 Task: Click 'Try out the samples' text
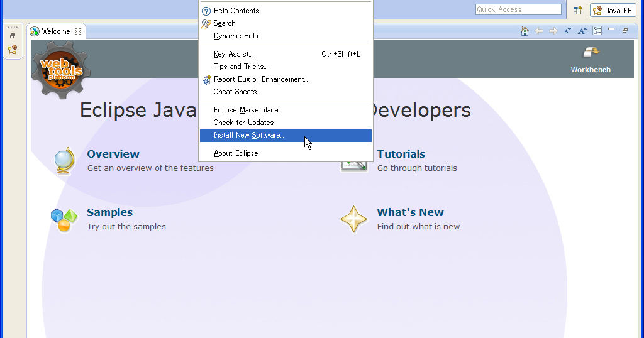[x=126, y=226]
